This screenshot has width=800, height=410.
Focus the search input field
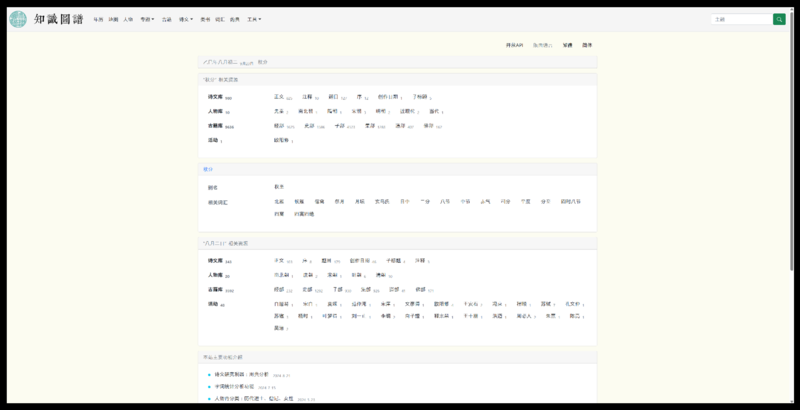742,19
